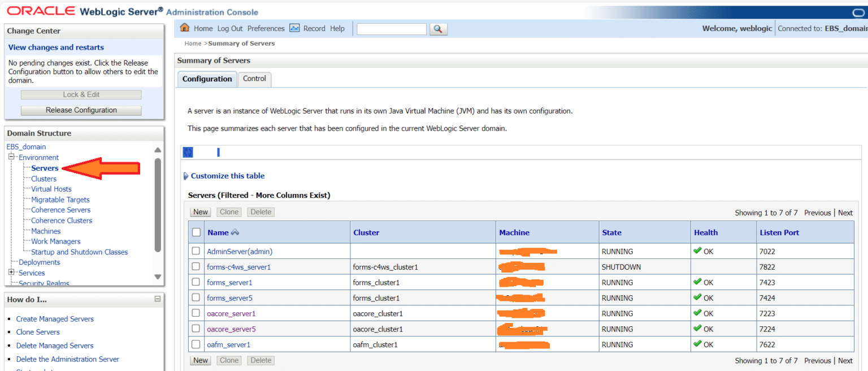
Task: Click the magnifying glass search icon
Action: [x=438, y=28]
